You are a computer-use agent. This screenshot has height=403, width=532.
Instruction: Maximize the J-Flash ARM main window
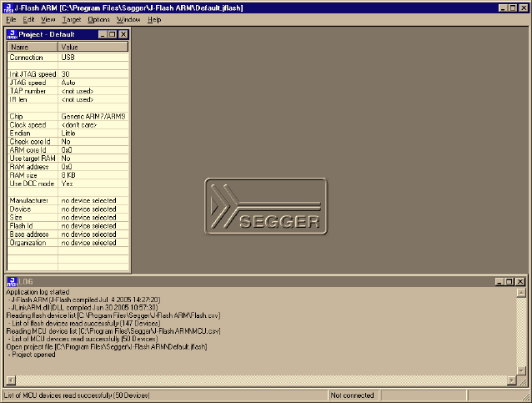click(x=513, y=8)
